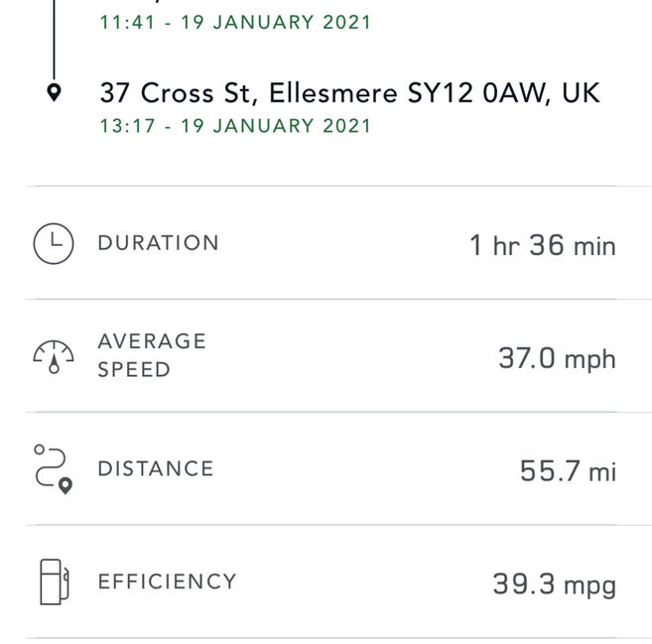Select the Average Speed label

click(x=152, y=355)
